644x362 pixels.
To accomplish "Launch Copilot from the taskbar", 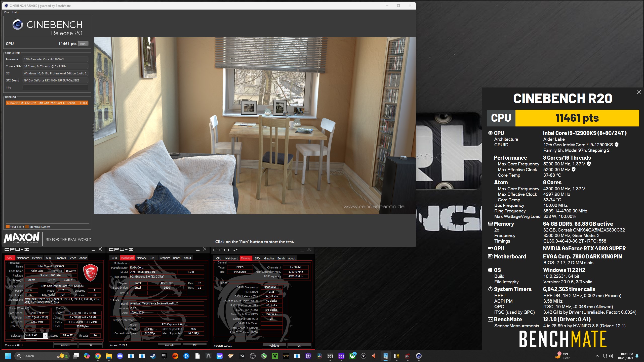I will coord(87,356).
